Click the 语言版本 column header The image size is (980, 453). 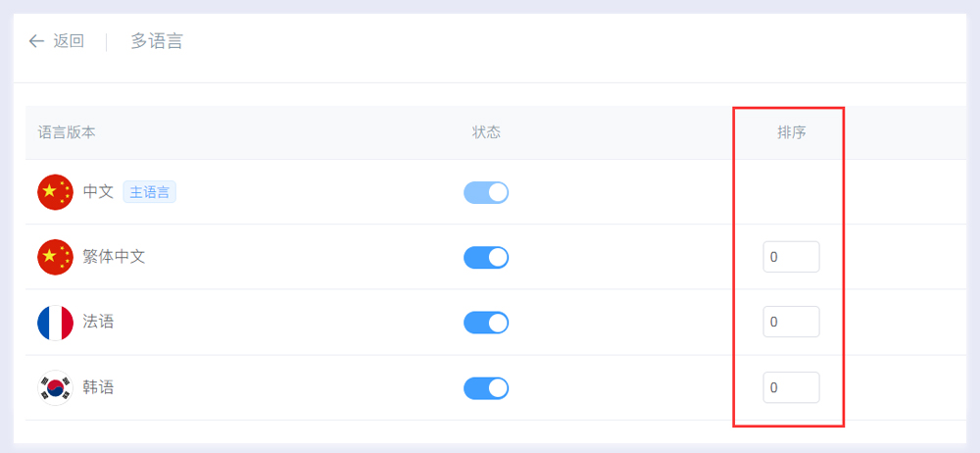[67, 132]
